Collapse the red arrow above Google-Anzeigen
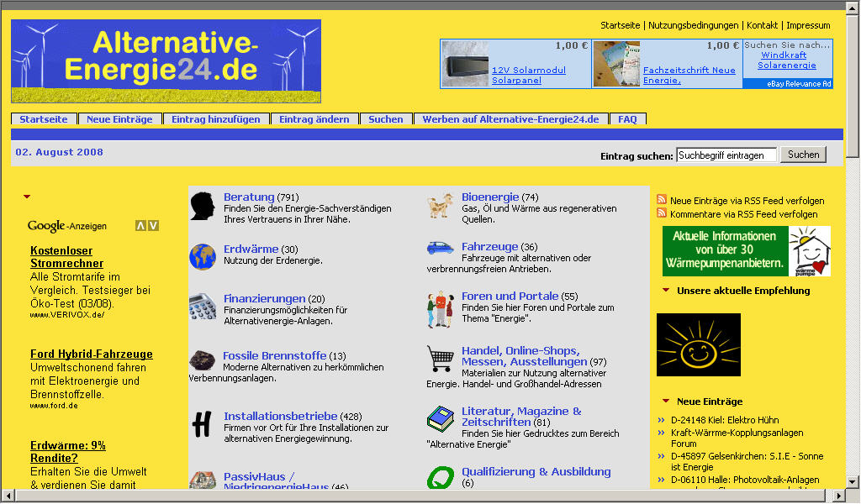861x504 pixels. coord(27,197)
